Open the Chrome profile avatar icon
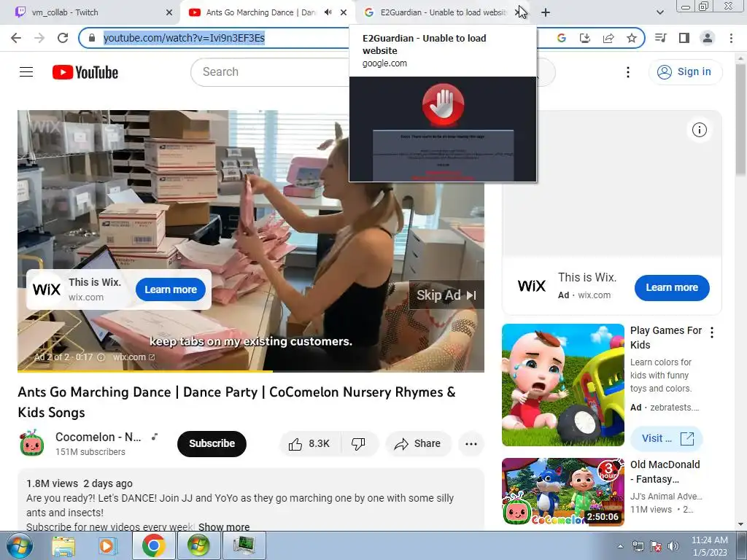The image size is (747, 560). [x=708, y=38]
